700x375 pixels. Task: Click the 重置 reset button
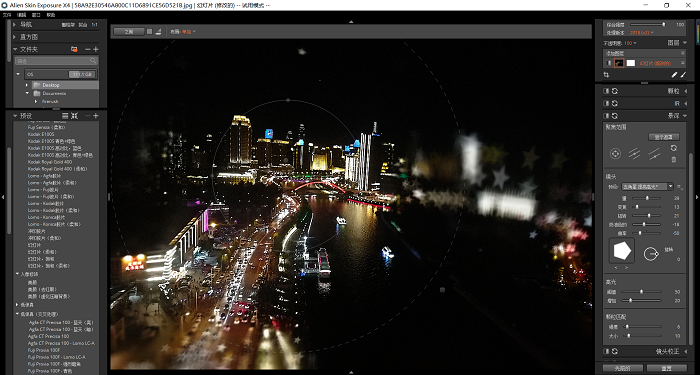point(667,368)
